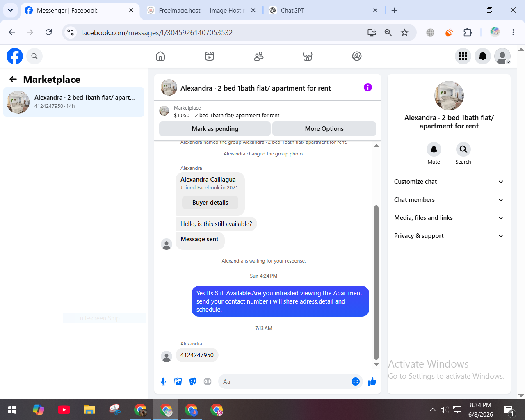The width and height of the screenshot is (525, 420).
Task: Click the chat scroll-up arrow
Action: 376,146
